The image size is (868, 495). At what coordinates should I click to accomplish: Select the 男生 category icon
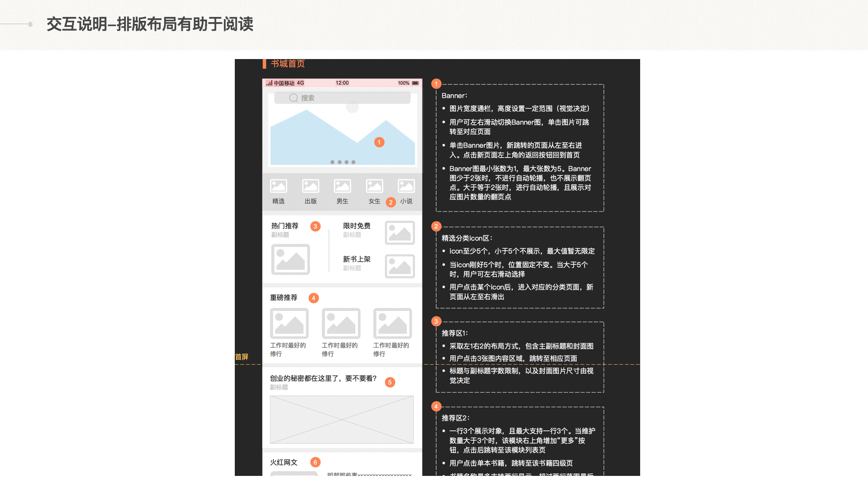pyautogui.click(x=342, y=186)
